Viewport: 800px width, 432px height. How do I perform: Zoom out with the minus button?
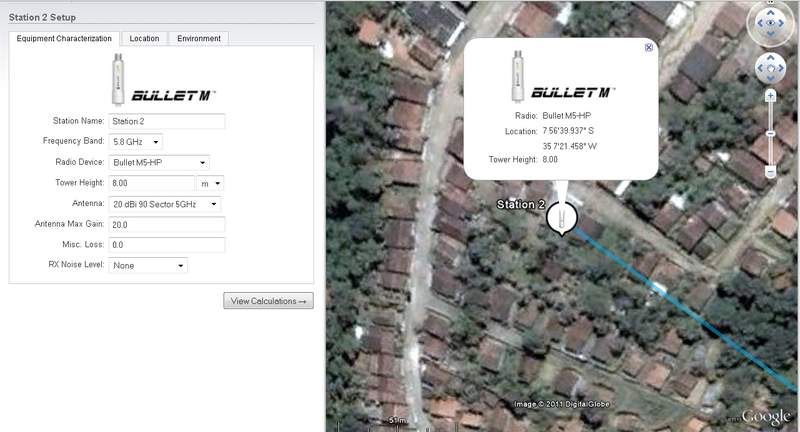tap(770, 171)
